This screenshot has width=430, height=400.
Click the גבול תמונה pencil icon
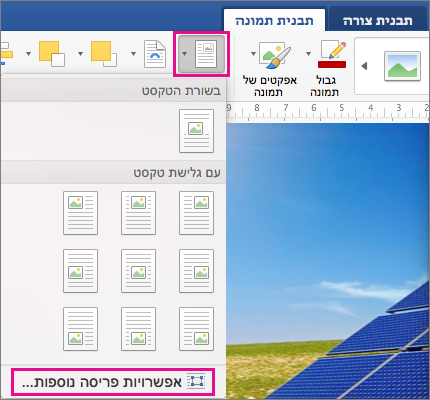(333, 50)
